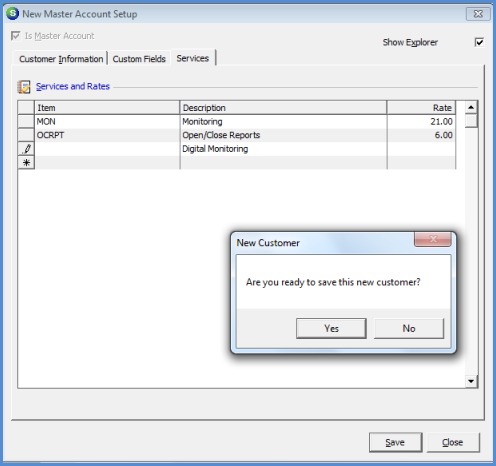496x466 pixels.
Task: Click the scroll up arrow of services grid
Action: tap(471, 107)
